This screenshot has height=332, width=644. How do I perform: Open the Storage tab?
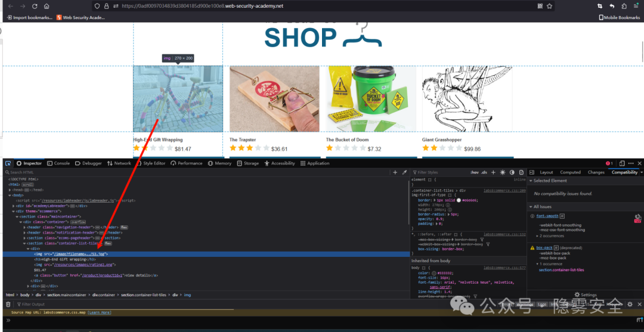click(x=247, y=163)
